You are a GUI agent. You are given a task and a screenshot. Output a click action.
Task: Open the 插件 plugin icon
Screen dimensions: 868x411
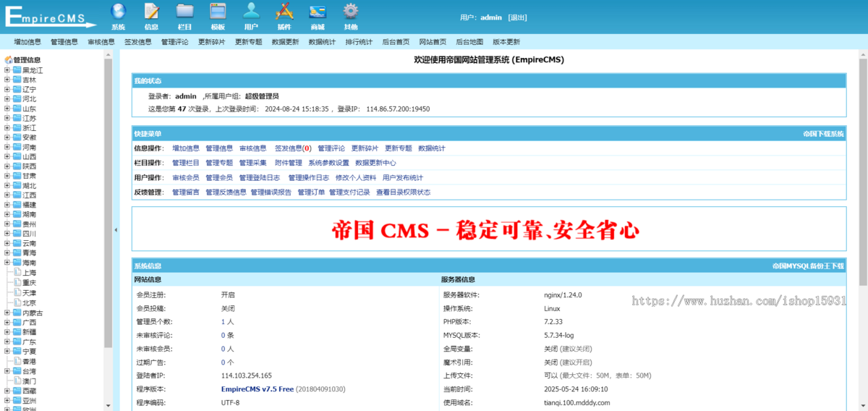pyautogui.click(x=284, y=11)
